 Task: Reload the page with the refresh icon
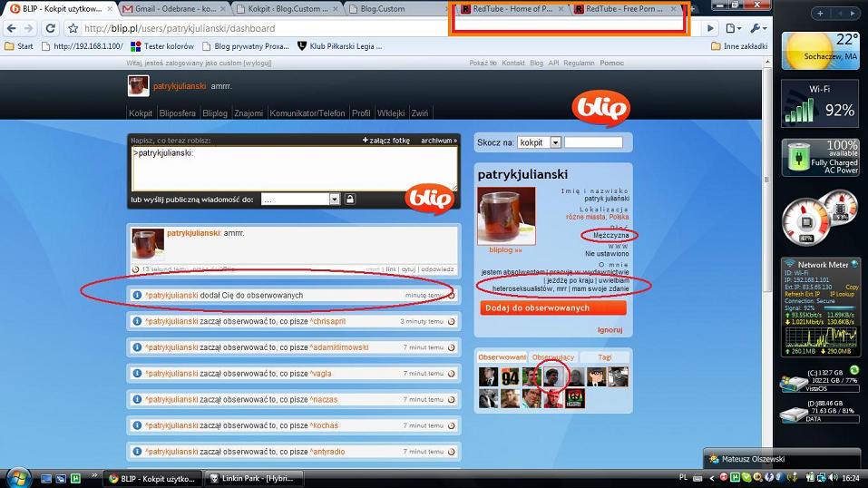click(51, 28)
